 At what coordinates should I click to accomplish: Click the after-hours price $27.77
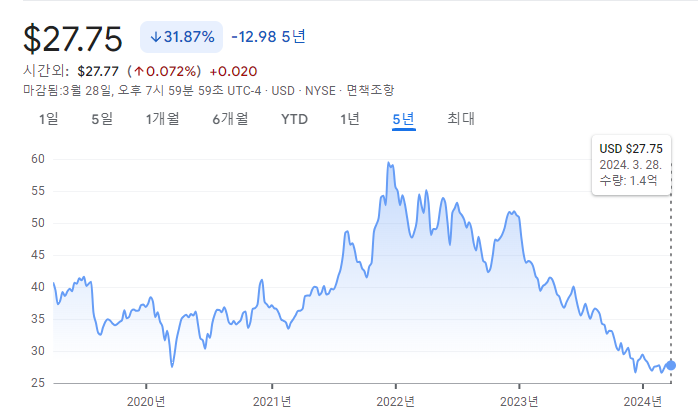[x=98, y=71]
